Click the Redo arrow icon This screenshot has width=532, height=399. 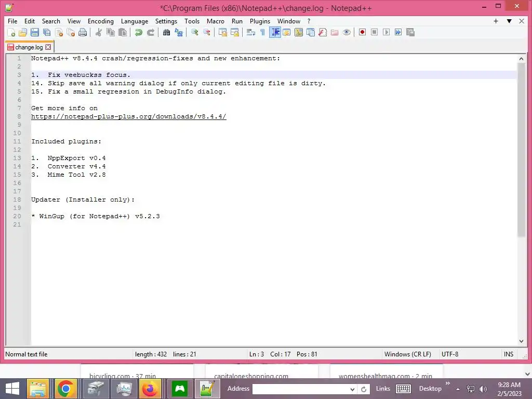pos(151,32)
